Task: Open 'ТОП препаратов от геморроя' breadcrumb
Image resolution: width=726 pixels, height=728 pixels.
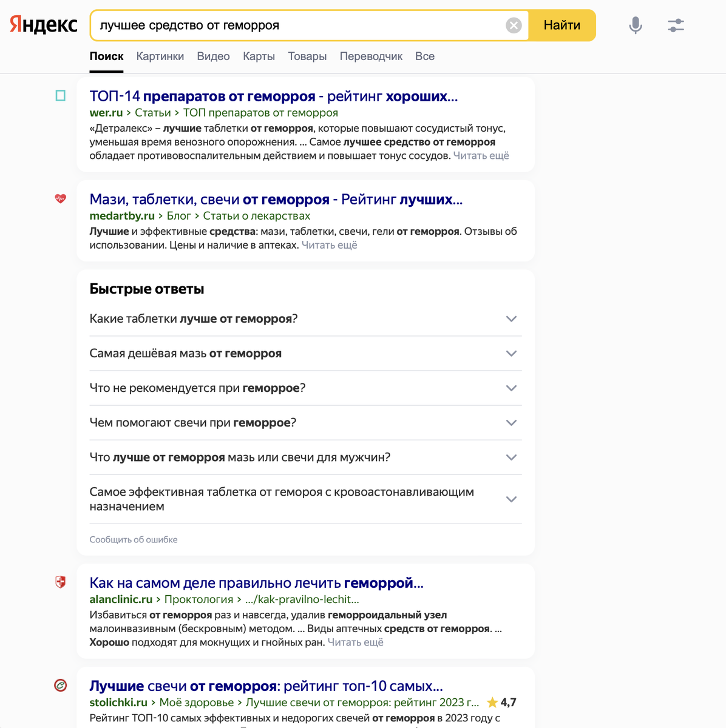Action: point(260,113)
